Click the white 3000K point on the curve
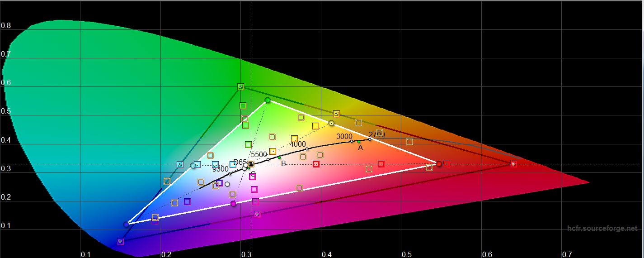Viewport: 644px width, 258px height. click(352, 141)
